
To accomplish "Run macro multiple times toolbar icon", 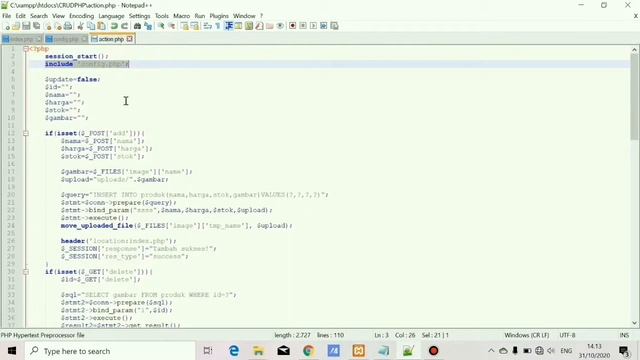I will (324, 26).
